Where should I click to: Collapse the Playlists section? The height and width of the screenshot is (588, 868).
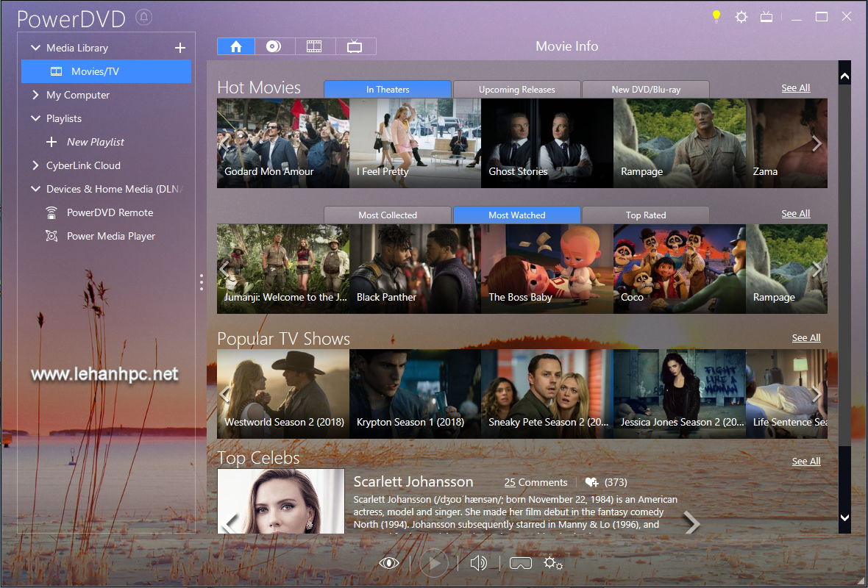point(35,118)
